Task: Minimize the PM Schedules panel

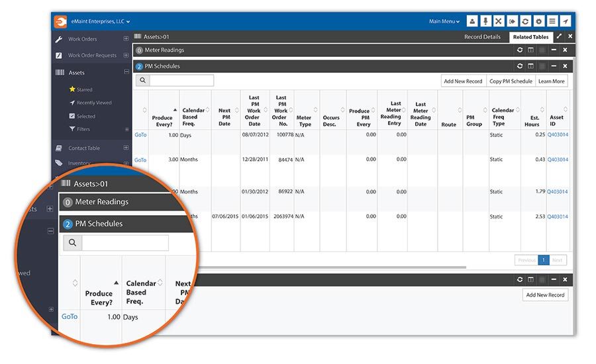Action: coord(554,66)
